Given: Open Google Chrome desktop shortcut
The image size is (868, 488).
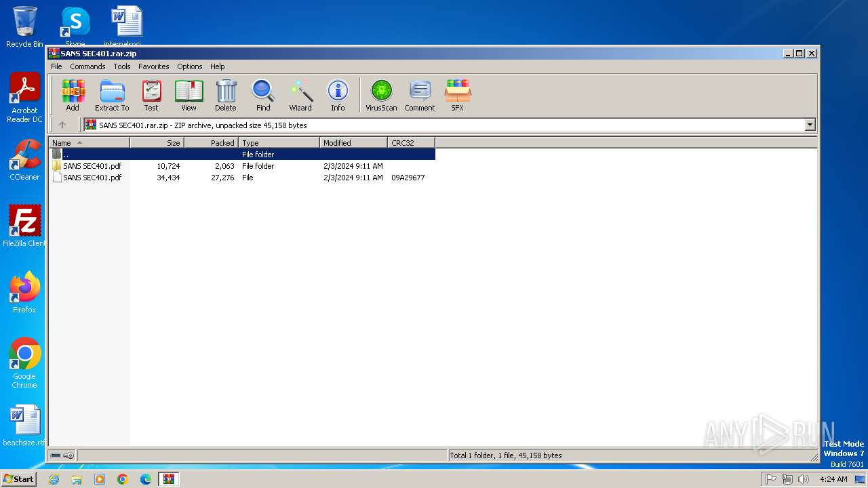Looking at the screenshot, I should [24, 363].
